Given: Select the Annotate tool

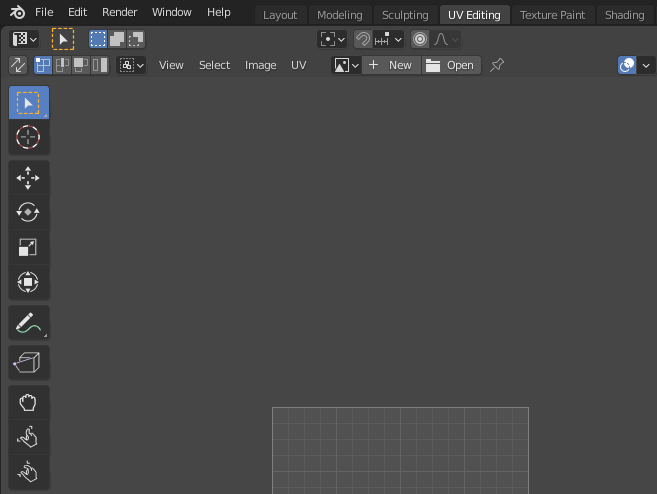Looking at the screenshot, I should click(x=28, y=322).
